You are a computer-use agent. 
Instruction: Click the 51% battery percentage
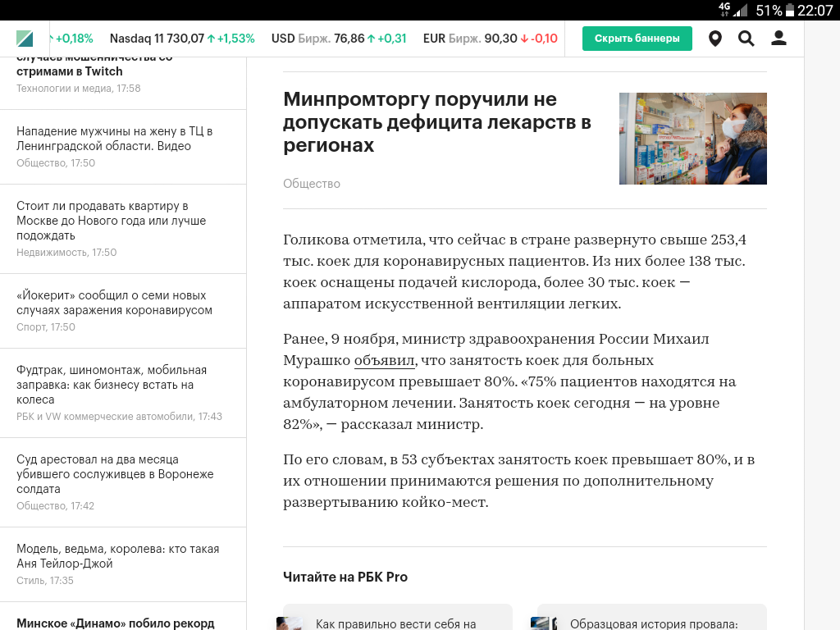[769, 10]
